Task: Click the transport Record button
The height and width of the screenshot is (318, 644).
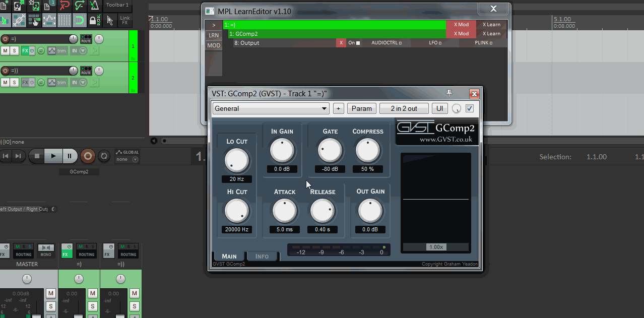Action: click(x=88, y=156)
